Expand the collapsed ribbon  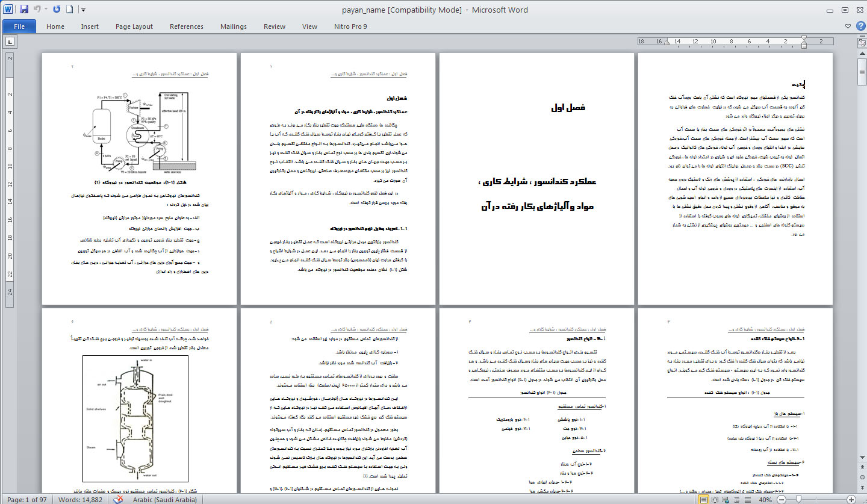848,26
